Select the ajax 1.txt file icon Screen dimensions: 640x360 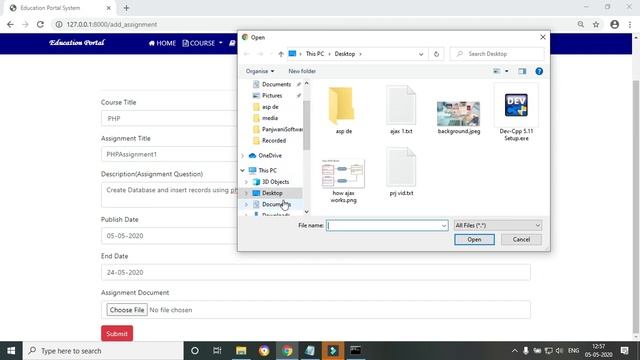point(401,105)
